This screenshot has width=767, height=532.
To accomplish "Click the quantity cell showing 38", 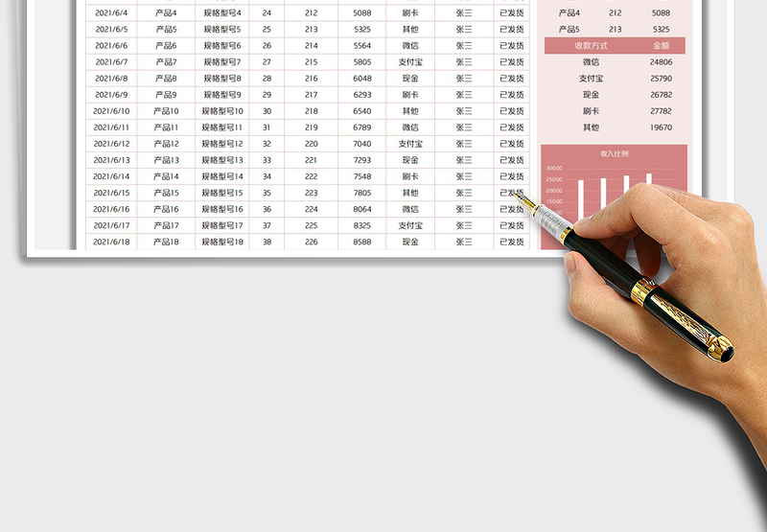I will 267,242.
